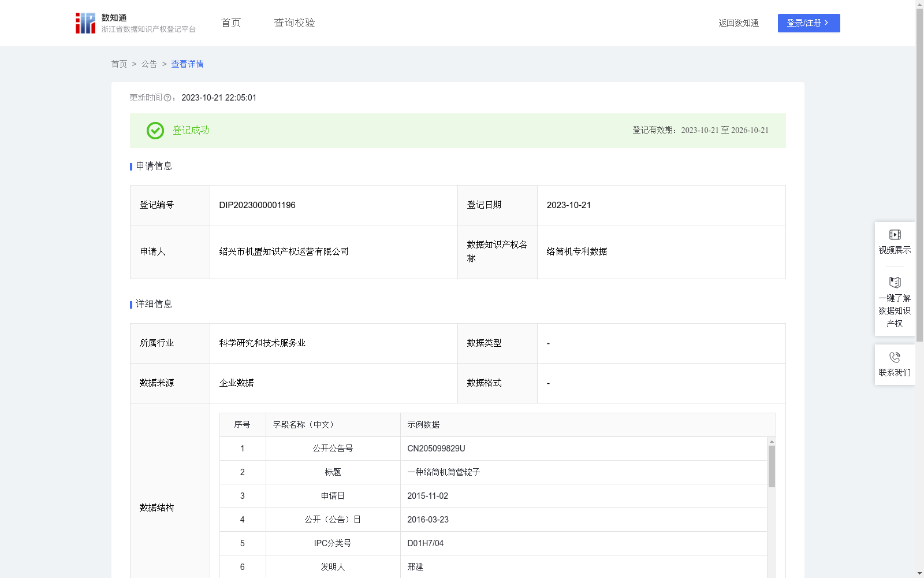The height and width of the screenshot is (578, 924).
Task: Click the 公开公告号 field name cell
Action: tap(333, 449)
